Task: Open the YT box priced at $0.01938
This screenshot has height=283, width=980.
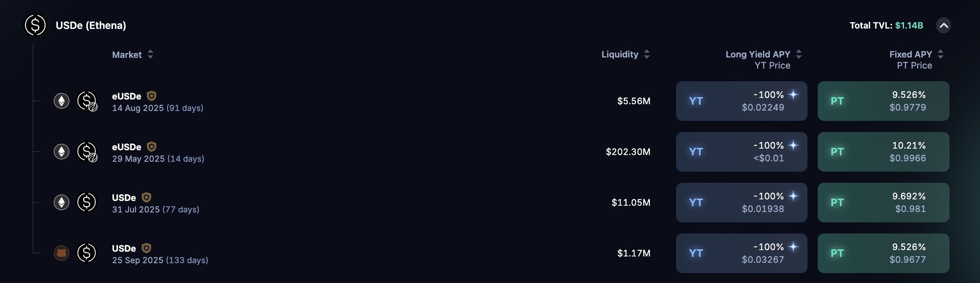Action: point(741,203)
